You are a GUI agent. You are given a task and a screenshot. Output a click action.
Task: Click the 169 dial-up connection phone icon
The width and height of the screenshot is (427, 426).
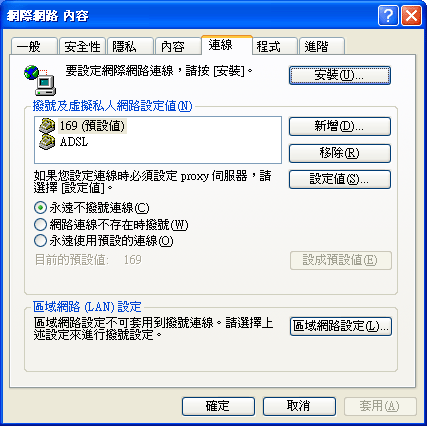tap(47, 126)
